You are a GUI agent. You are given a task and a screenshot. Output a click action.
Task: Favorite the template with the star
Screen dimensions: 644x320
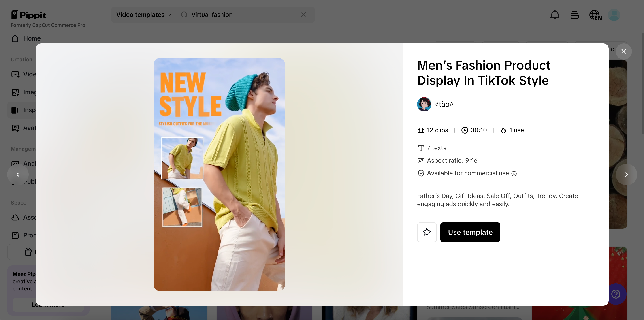click(427, 232)
